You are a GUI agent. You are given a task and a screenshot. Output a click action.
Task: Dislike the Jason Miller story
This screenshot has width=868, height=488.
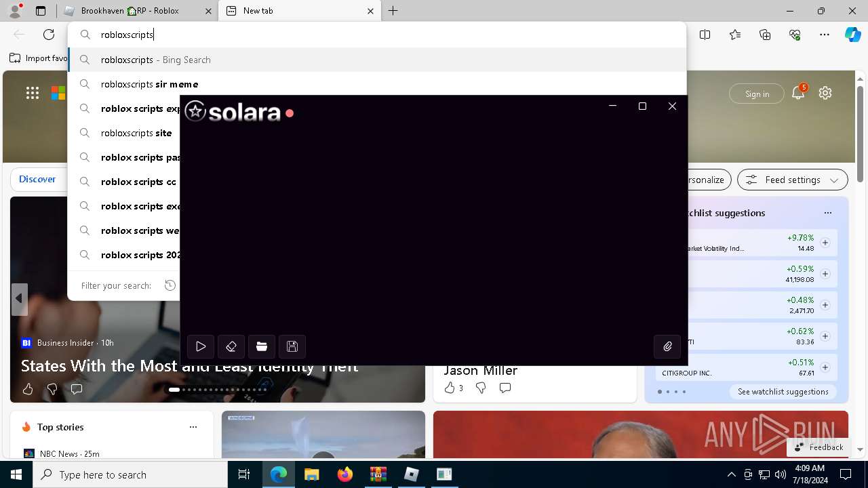click(x=481, y=388)
